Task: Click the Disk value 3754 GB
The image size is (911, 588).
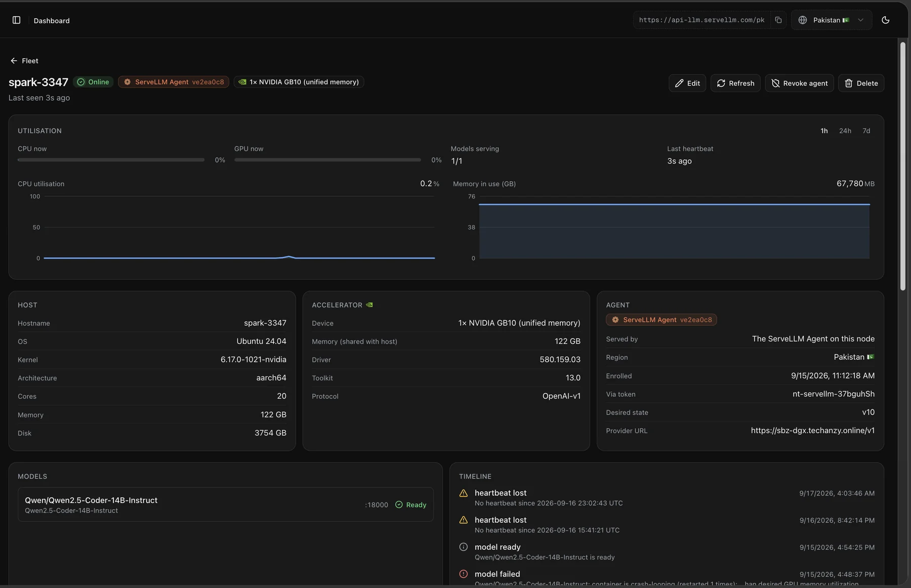Action: [x=270, y=433]
